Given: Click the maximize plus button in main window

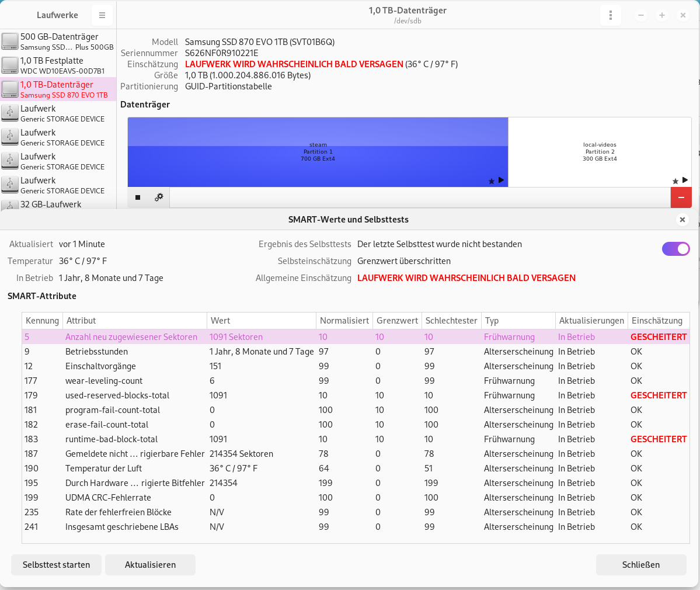Looking at the screenshot, I should pyautogui.click(x=661, y=15).
